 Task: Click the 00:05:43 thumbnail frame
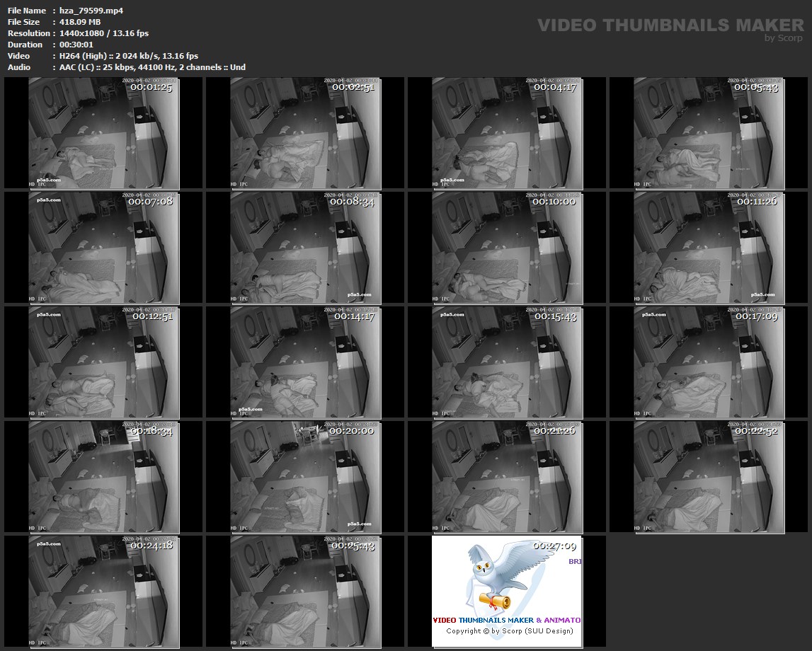(x=709, y=134)
